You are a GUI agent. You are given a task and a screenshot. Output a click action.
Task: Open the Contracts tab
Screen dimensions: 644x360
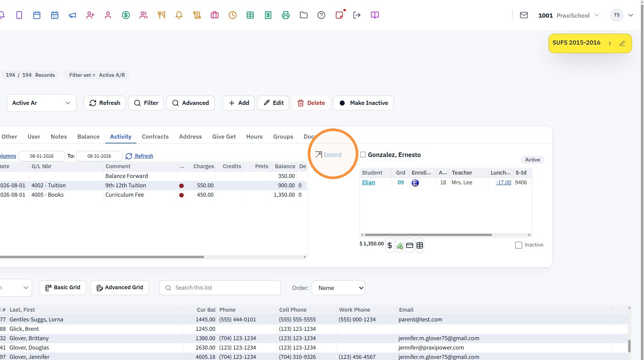[155, 137]
